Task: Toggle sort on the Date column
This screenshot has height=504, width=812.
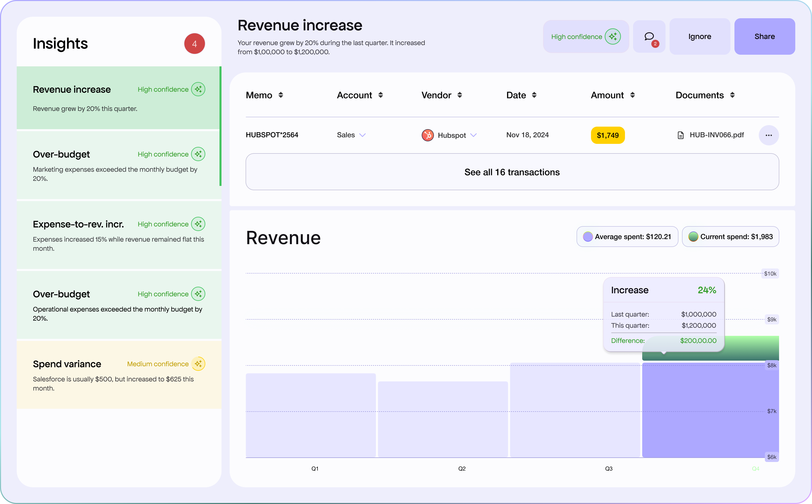Action: pos(534,95)
